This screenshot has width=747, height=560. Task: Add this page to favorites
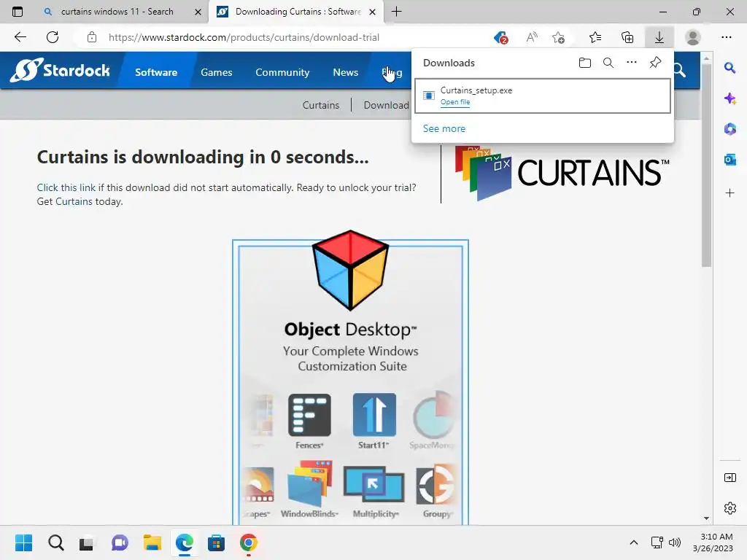pos(558,37)
